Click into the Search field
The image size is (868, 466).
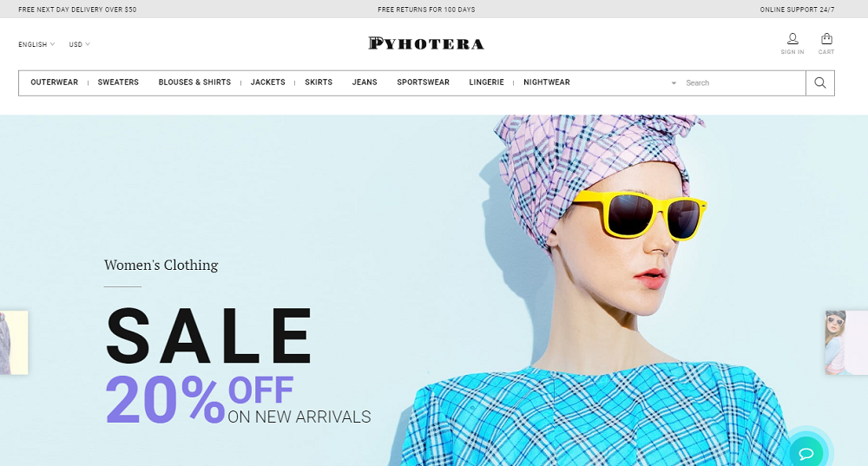[x=742, y=83]
